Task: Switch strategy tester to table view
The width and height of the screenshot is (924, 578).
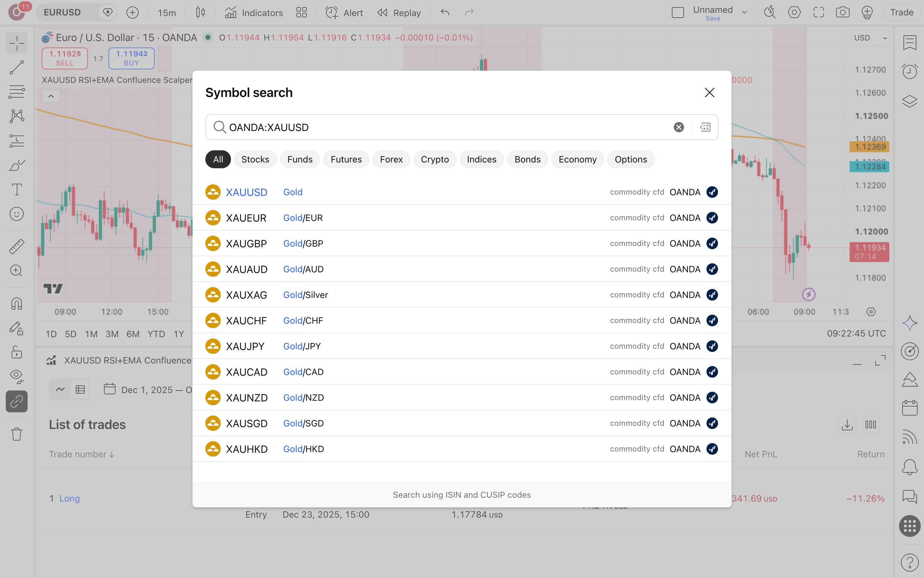Action: click(x=80, y=390)
